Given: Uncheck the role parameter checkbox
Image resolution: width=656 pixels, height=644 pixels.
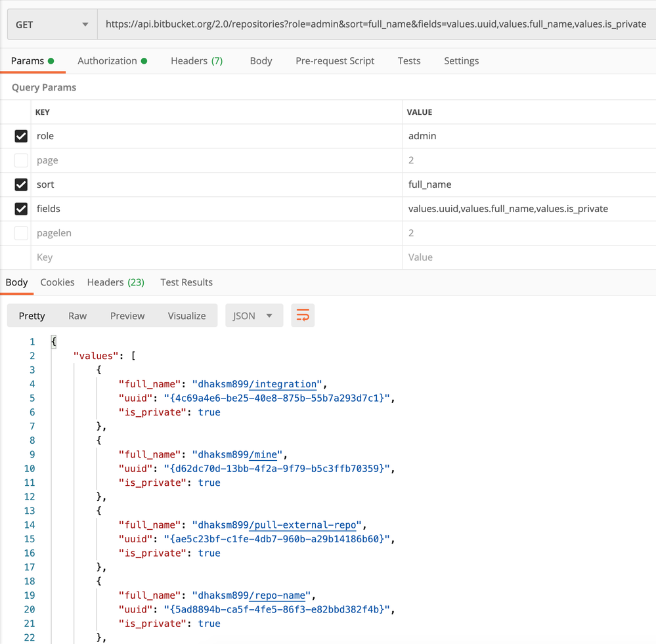Looking at the screenshot, I should [21, 136].
